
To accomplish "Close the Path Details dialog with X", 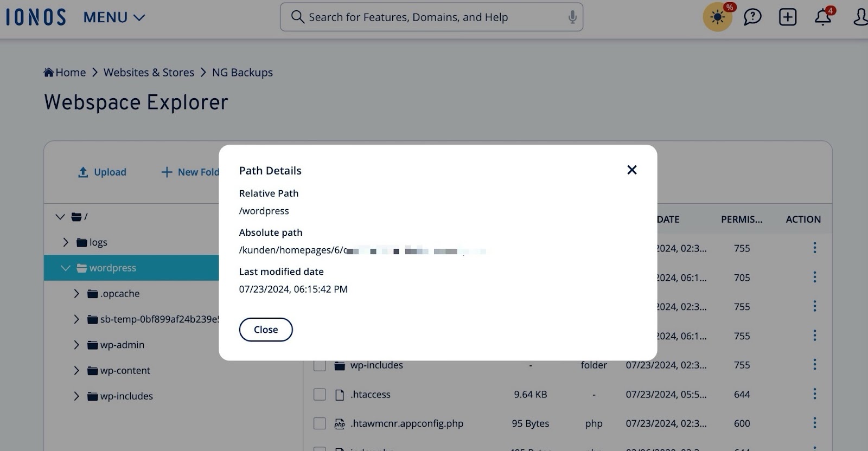I will click(631, 170).
